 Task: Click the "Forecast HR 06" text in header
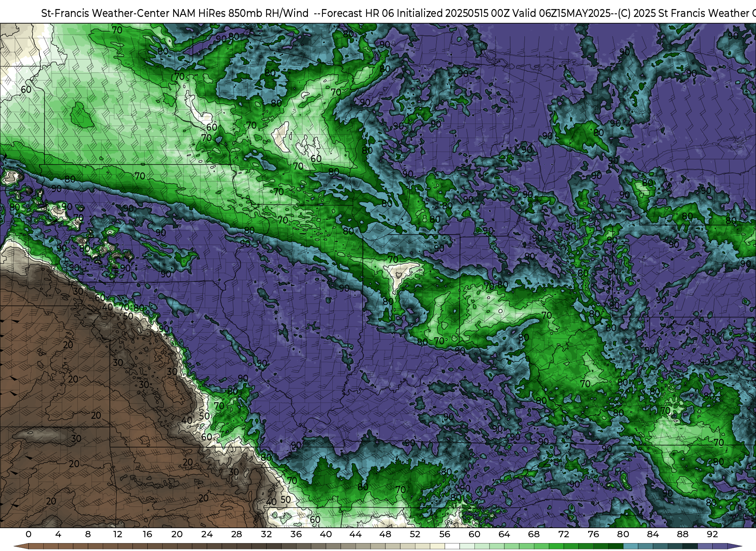(358, 13)
